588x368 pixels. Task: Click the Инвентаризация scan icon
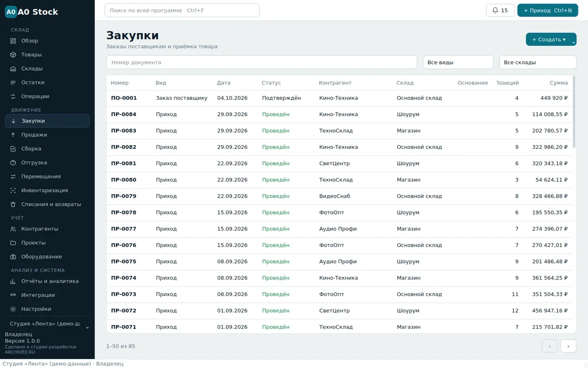(x=13, y=191)
